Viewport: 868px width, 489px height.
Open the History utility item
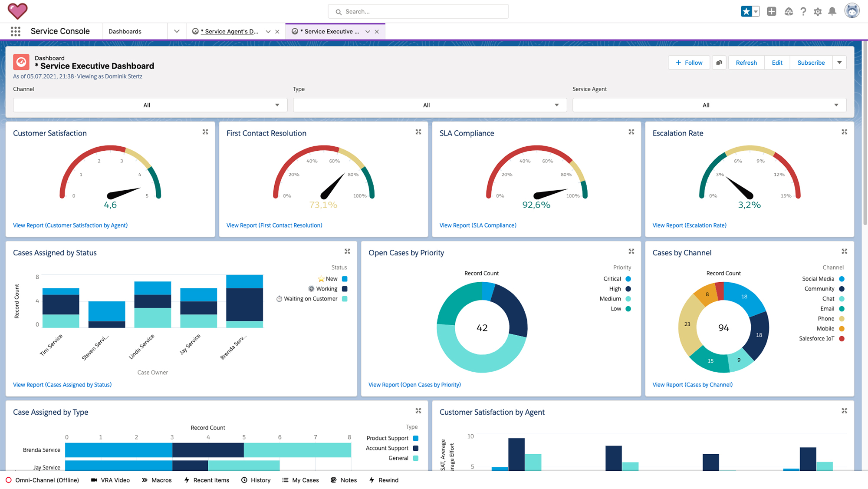[x=256, y=480]
